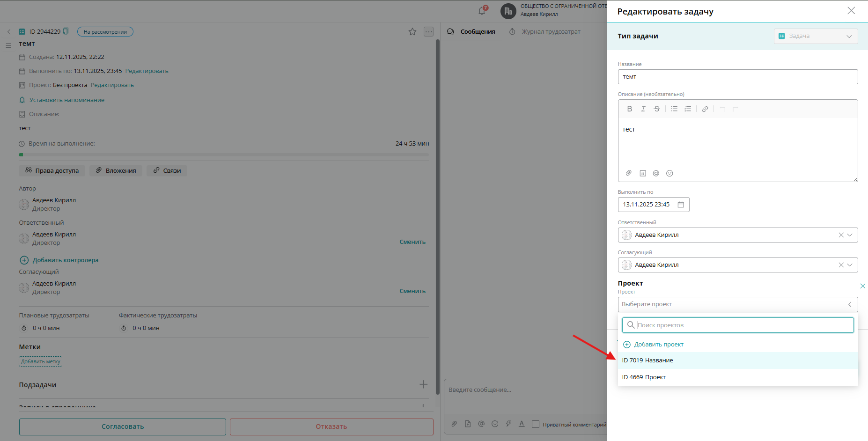Clear the responsible person selection
The image size is (868, 441).
(x=841, y=235)
